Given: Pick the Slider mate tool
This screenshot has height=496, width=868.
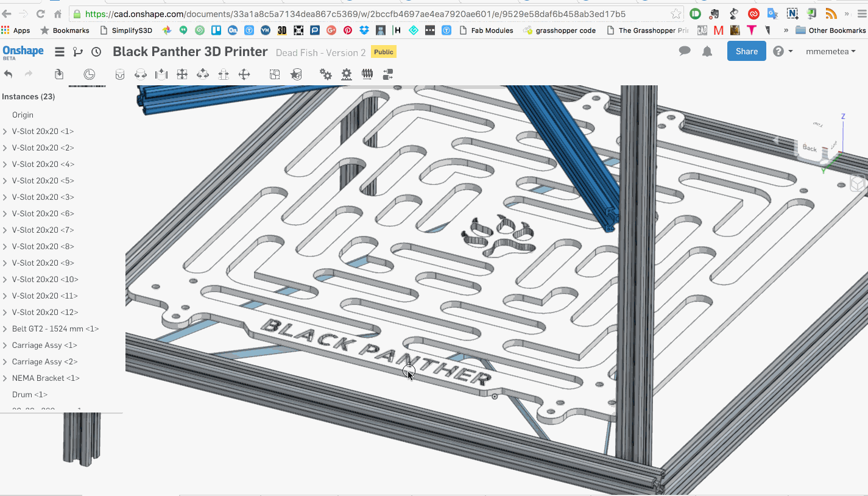Looking at the screenshot, I should [x=161, y=74].
